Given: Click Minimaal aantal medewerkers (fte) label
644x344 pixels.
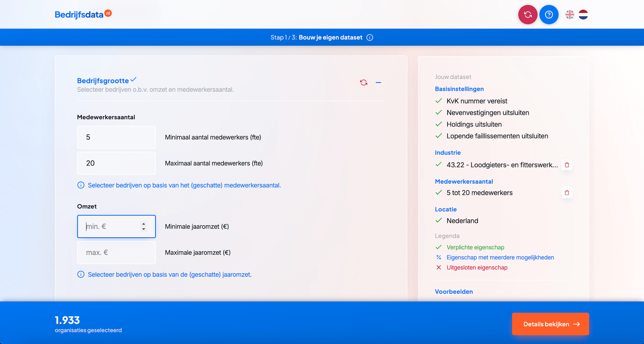Looking at the screenshot, I should coord(213,137).
